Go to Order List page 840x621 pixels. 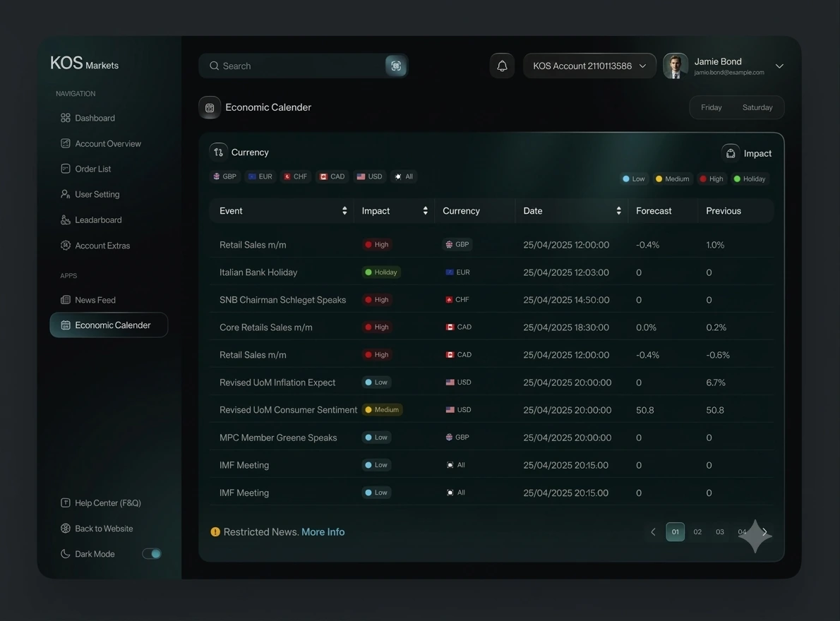(x=85, y=169)
